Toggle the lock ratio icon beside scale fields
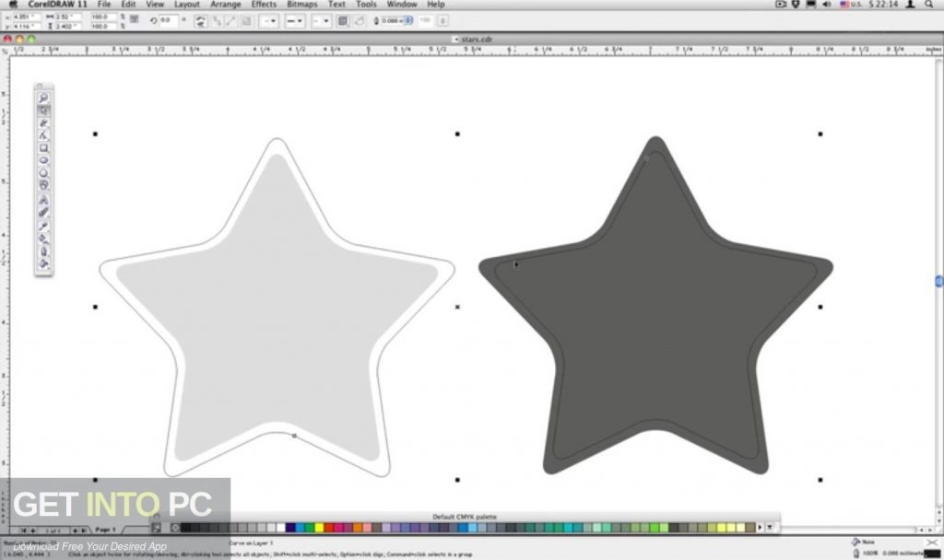944x560 pixels. 135,20
